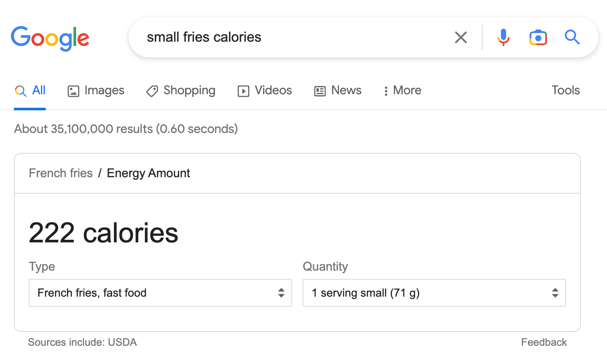Click the blue magnifying glass search icon

572,37
